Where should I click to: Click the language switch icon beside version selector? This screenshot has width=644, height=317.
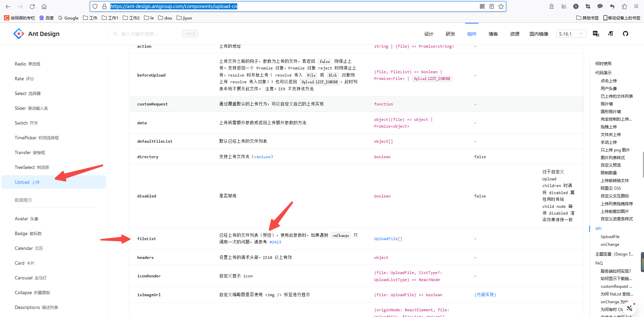596,34
